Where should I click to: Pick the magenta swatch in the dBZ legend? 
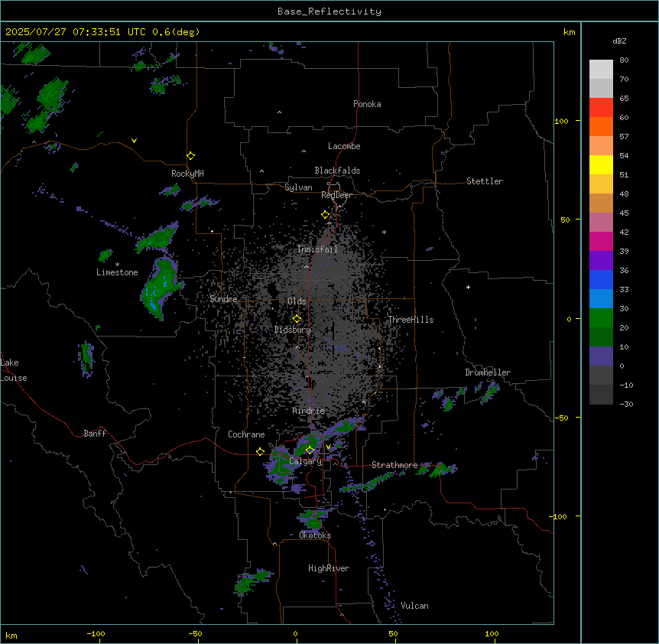pyautogui.click(x=601, y=241)
